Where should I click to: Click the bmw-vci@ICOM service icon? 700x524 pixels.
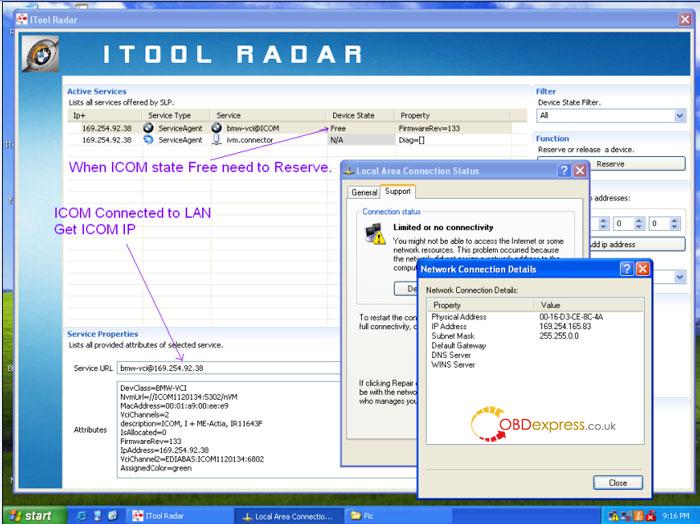(217, 128)
